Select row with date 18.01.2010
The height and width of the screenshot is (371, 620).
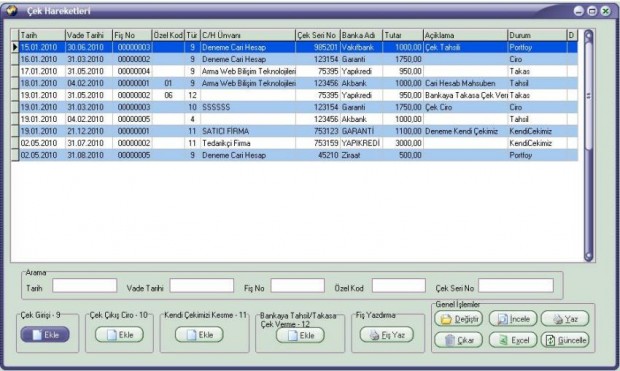pyautogui.click(x=294, y=83)
